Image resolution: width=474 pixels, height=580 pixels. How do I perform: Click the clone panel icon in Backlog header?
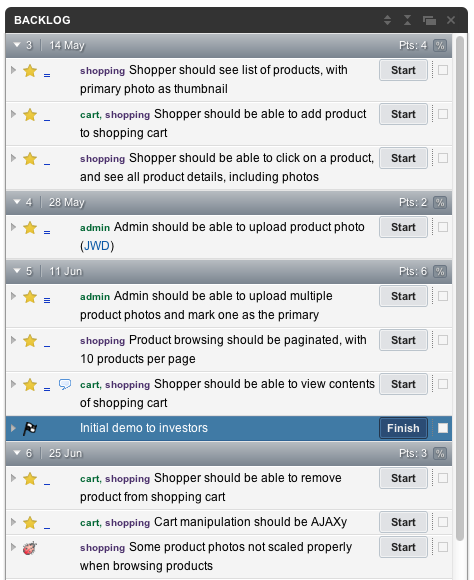pyautogui.click(x=429, y=20)
